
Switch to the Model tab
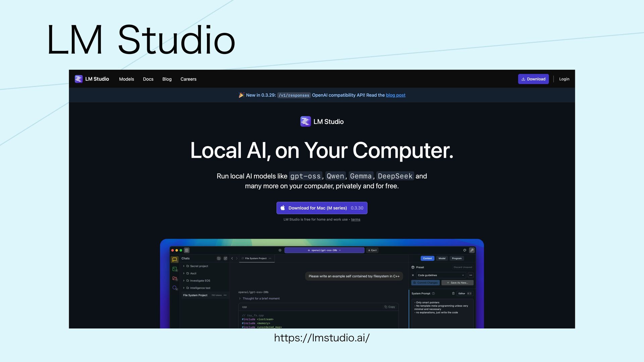442,258
